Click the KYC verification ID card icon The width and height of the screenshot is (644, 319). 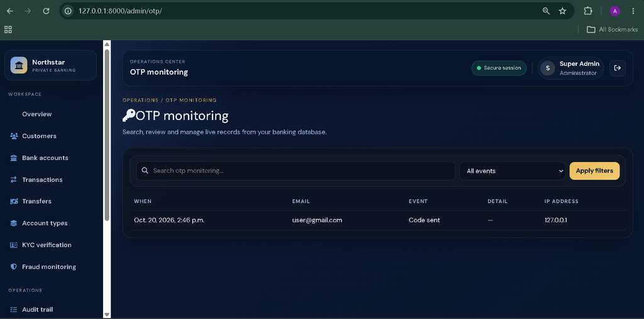pyautogui.click(x=14, y=245)
